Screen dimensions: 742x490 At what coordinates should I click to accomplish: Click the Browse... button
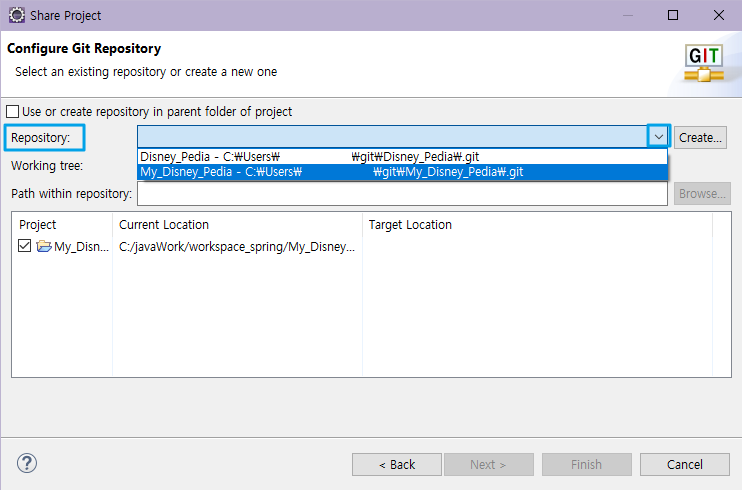click(702, 194)
